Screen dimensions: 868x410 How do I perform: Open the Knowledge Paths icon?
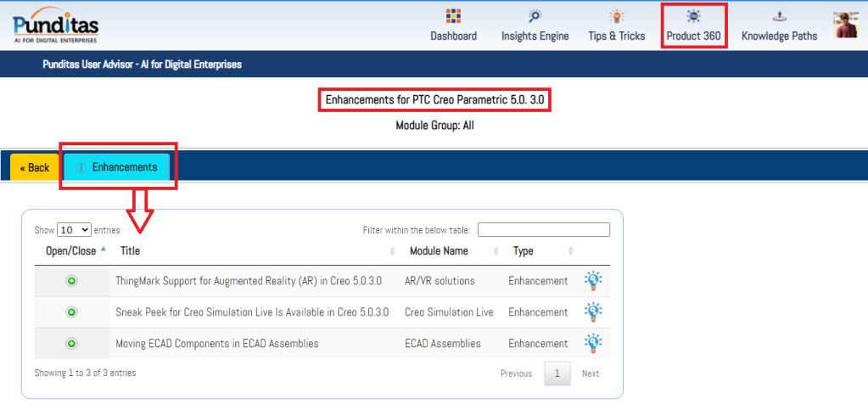[x=779, y=17]
